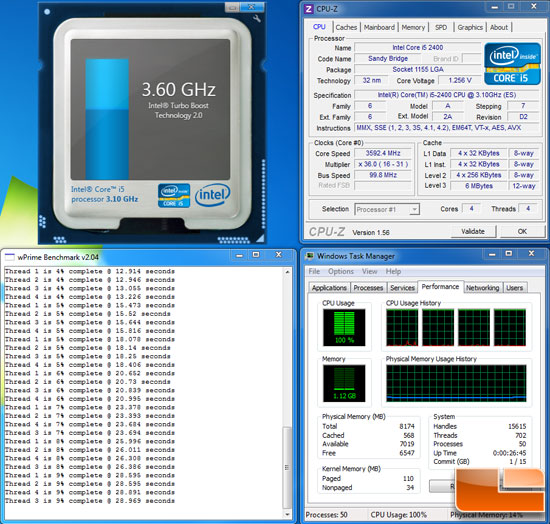The image size is (550, 524).
Task: Click the Multiplier x 36.0 value field
Action: (x=383, y=164)
